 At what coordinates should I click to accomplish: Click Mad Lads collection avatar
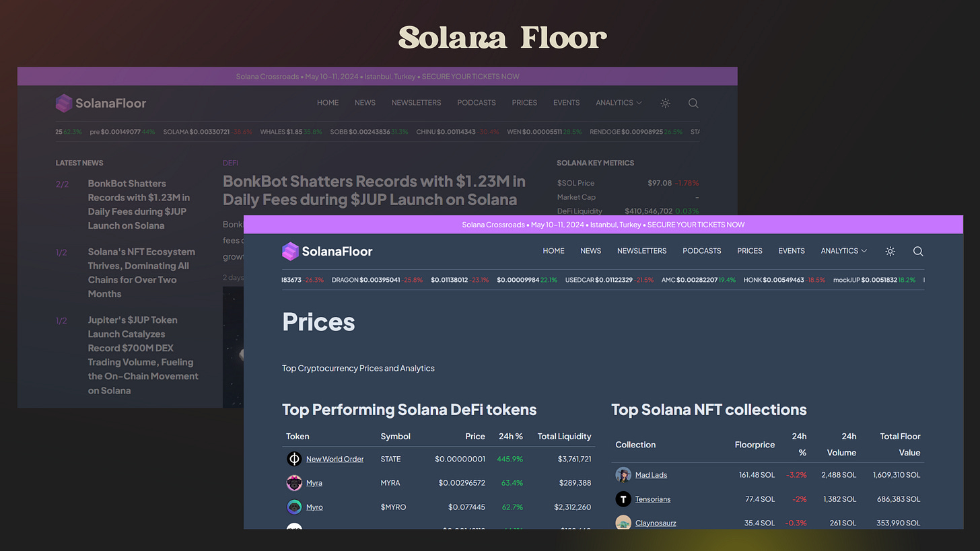click(x=623, y=475)
